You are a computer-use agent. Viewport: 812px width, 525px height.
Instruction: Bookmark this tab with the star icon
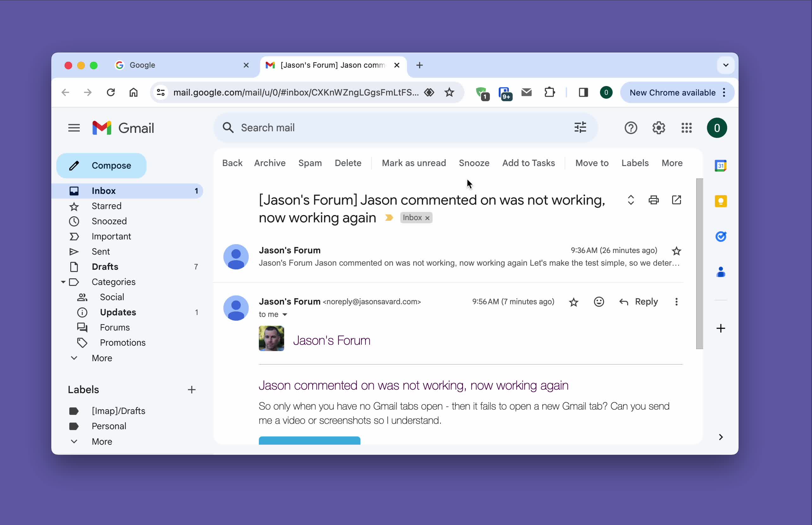coord(449,92)
